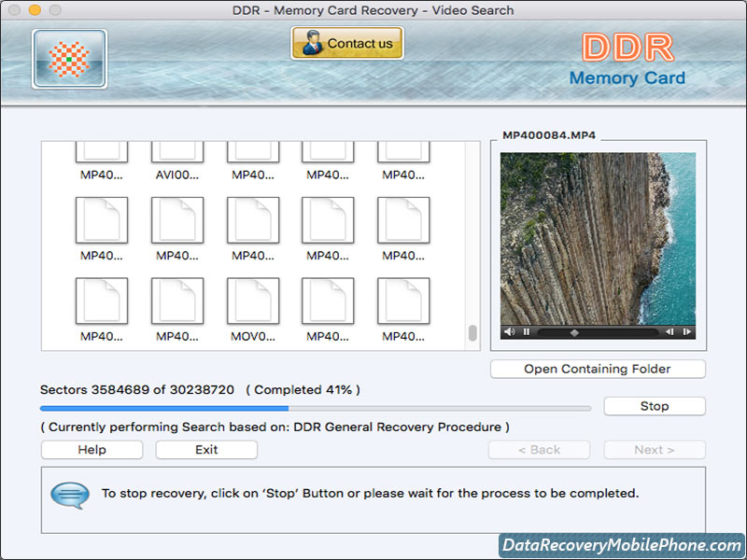Mute the video preview with speaker icon
The image size is (747, 560).
click(x=509, y=331)
